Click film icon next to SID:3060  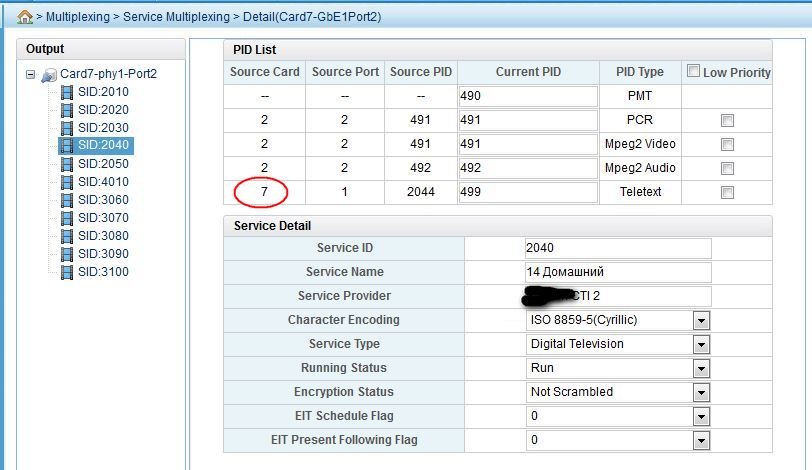67,200
